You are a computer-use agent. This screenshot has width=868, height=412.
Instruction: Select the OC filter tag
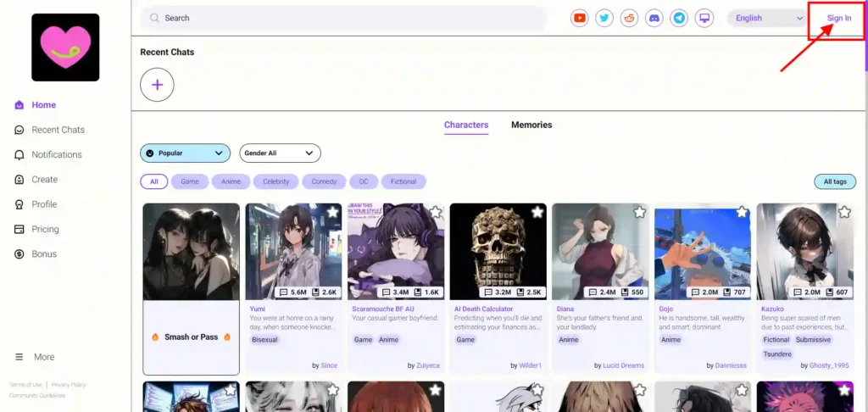point(364,181)
